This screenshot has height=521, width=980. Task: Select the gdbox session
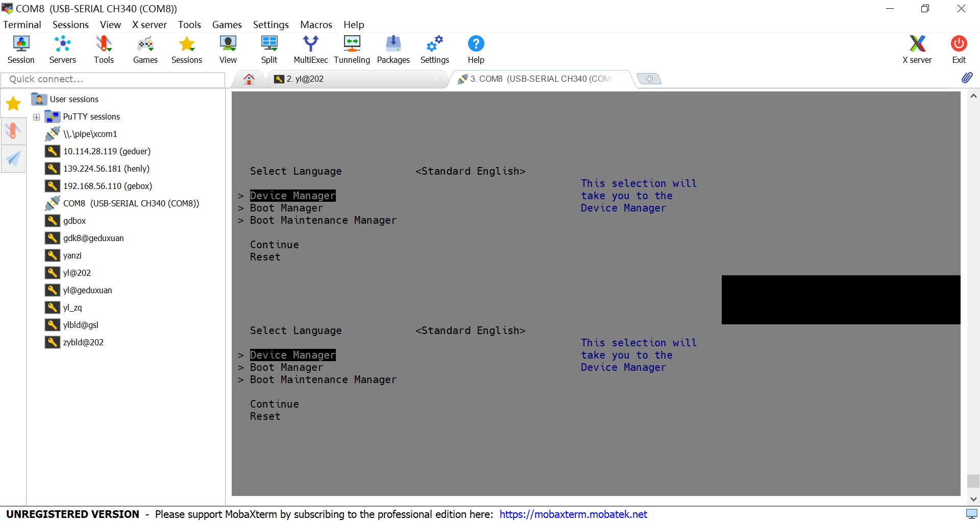tap(75, 221)
